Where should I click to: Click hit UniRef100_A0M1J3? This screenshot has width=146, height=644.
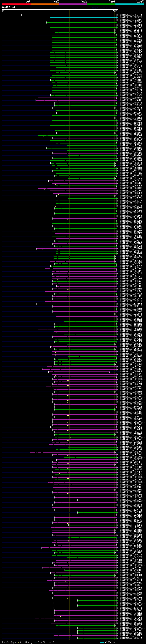coord(131,32)
